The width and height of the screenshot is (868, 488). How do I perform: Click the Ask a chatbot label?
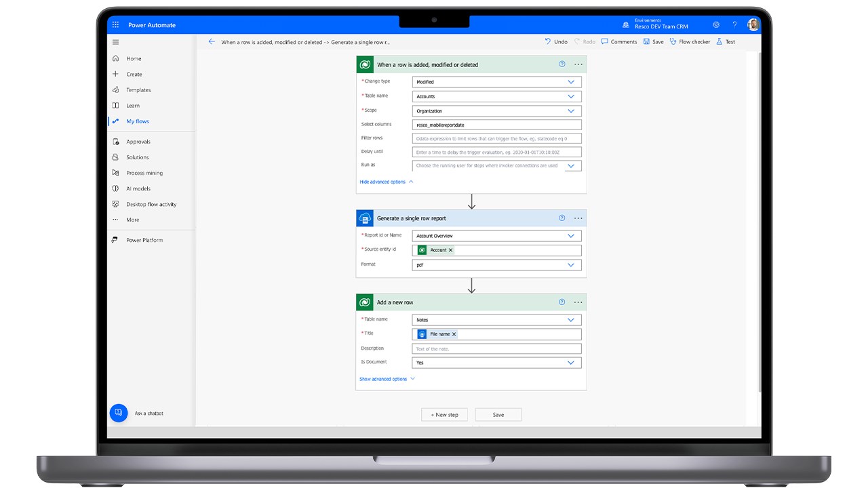tap(149, 413)
